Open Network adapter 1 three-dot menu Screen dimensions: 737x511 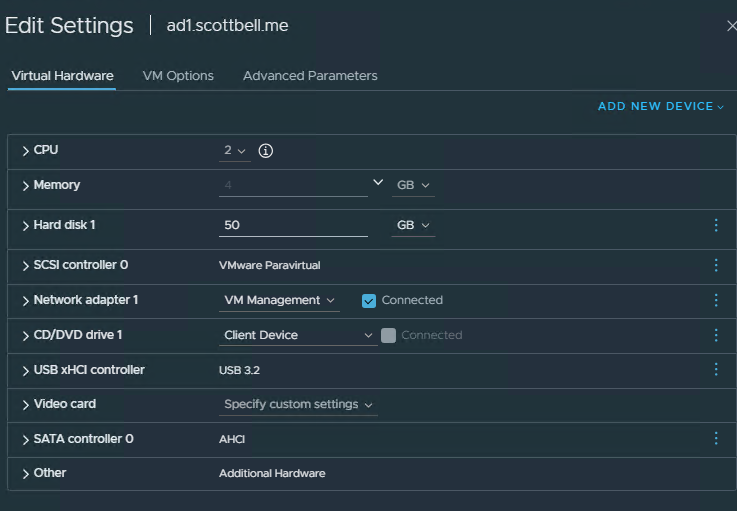click(x=715, y=300)
